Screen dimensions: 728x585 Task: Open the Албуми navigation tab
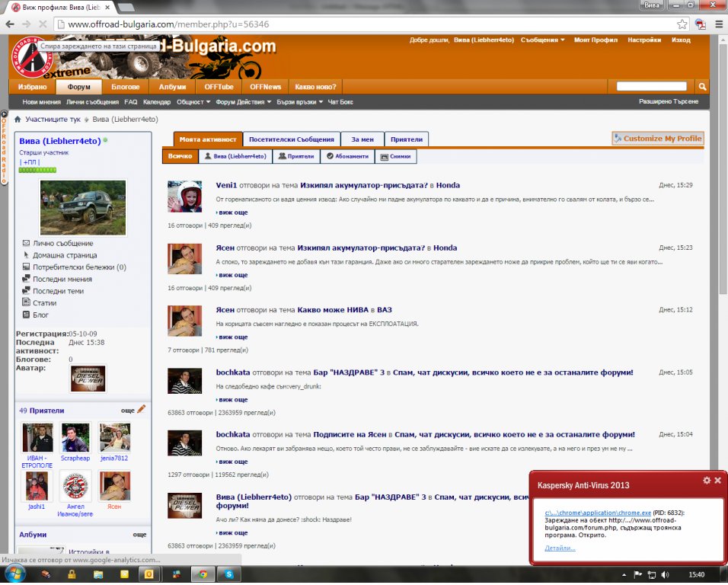[x=172, y=87]
